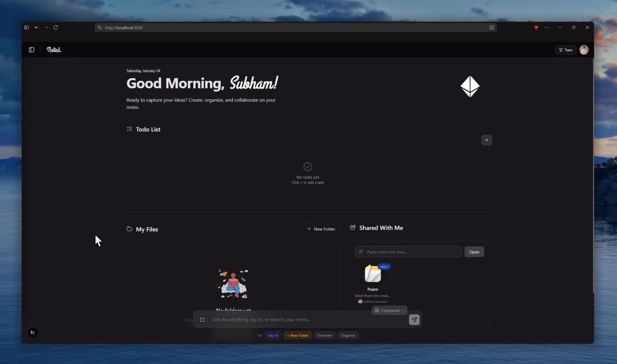Create a New Folder in My Files
This screenshot has width=617, height=364.
coord(321,229)
